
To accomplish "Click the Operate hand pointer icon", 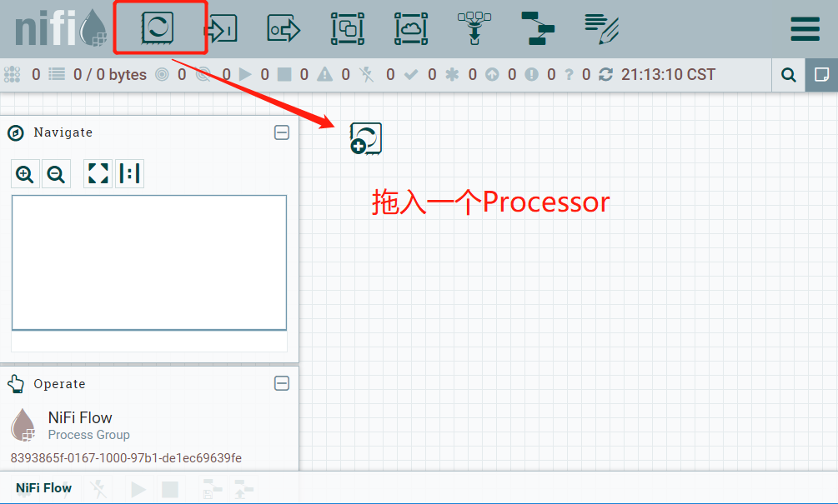I will pyautogui.click(x=16, y=384).
